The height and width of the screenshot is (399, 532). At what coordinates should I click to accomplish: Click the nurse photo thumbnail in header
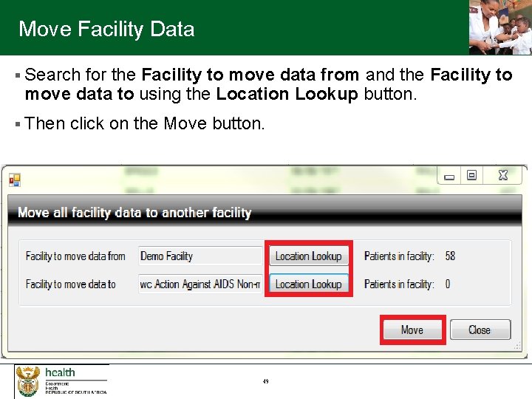(500, 27)
